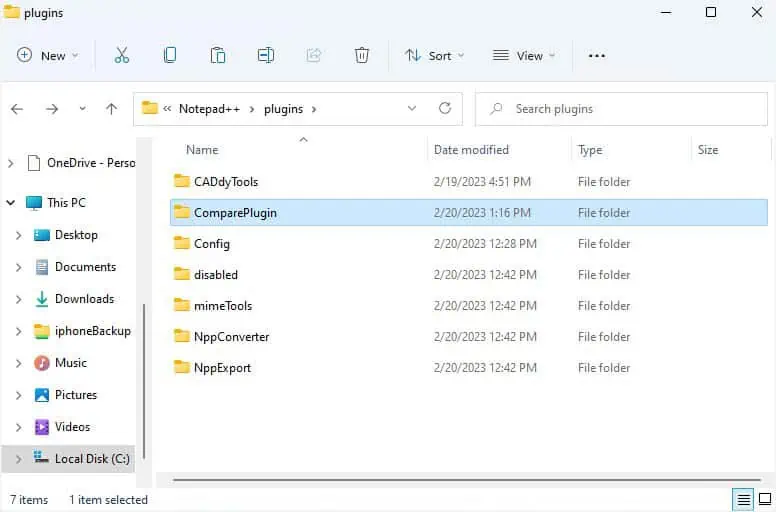776x512 pixels.
Task: Click the CADdyTools folder icon
Action: (x=182, y=181)
